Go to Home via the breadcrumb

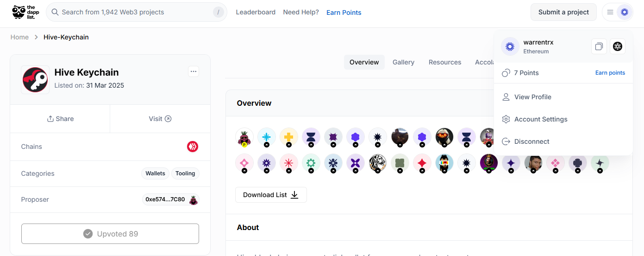[19, 37]
